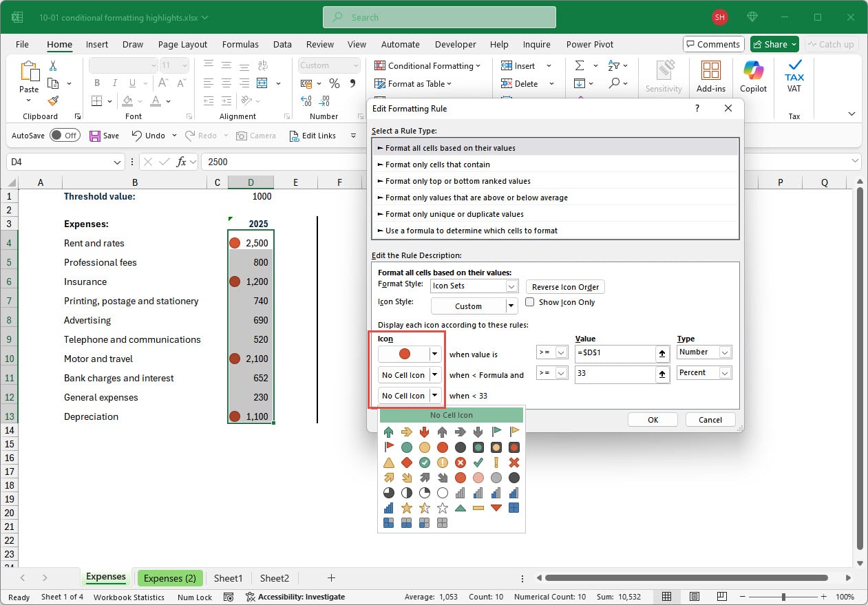Image resolution: width=868 pixels, height=605 pixels.
Task: Switch to Page Break Preview view
Action: coord(723,597)
